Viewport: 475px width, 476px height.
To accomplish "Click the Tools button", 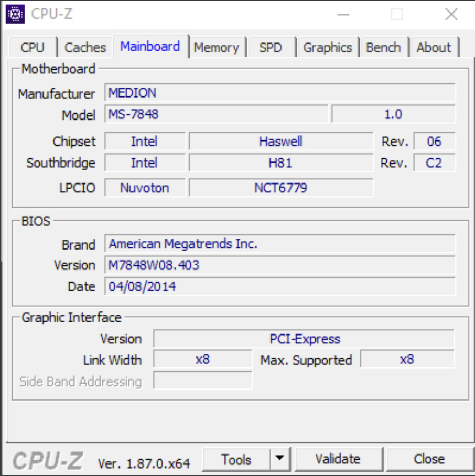I will (236, 459).
